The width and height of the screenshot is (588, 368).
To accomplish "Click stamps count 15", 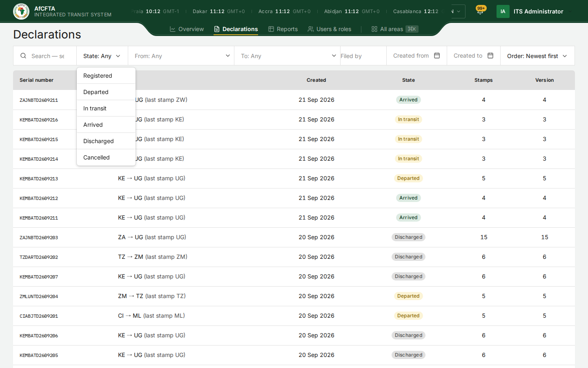I will point(484,237).
